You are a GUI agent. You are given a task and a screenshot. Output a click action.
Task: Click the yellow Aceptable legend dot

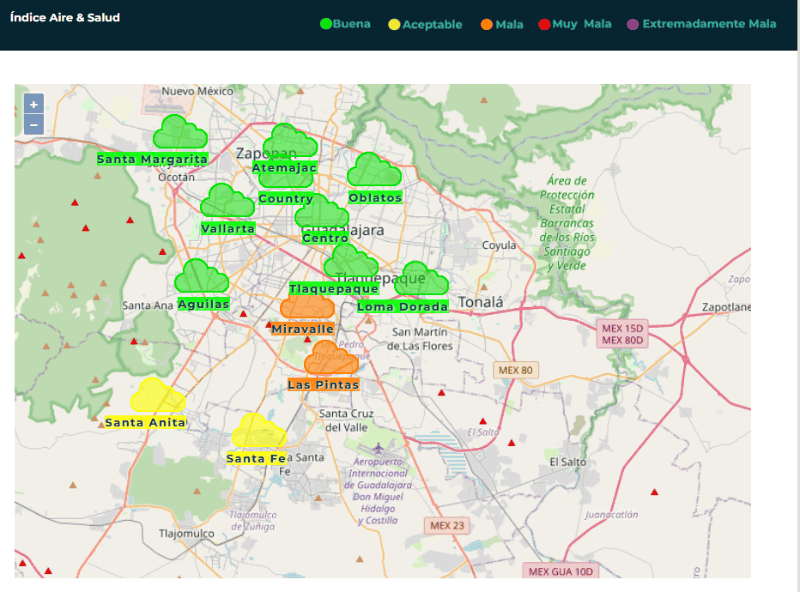click(x=394, y=24)
